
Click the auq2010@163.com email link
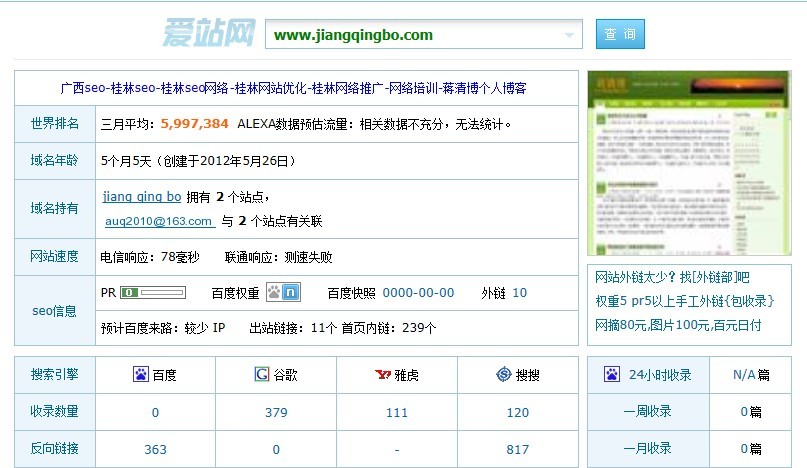coord(159,221)
